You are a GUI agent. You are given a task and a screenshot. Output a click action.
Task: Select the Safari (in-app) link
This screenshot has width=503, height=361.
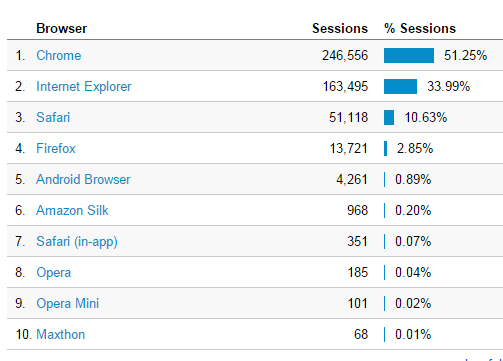pyautogui.click(x=77, y=241)
